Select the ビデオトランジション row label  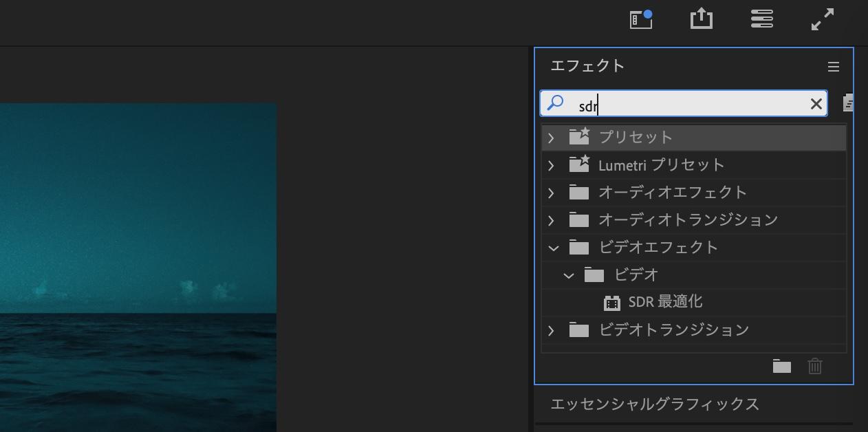click(x=674, y=330)
